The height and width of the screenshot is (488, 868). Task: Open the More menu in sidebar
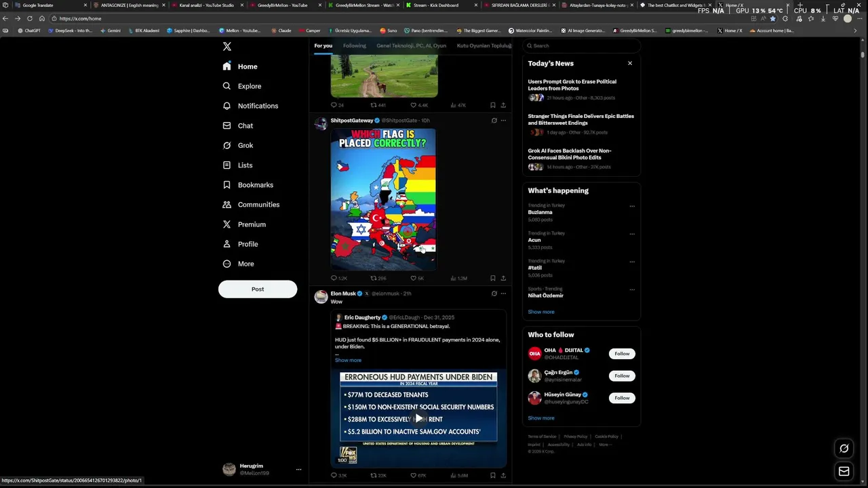[238, 264]
